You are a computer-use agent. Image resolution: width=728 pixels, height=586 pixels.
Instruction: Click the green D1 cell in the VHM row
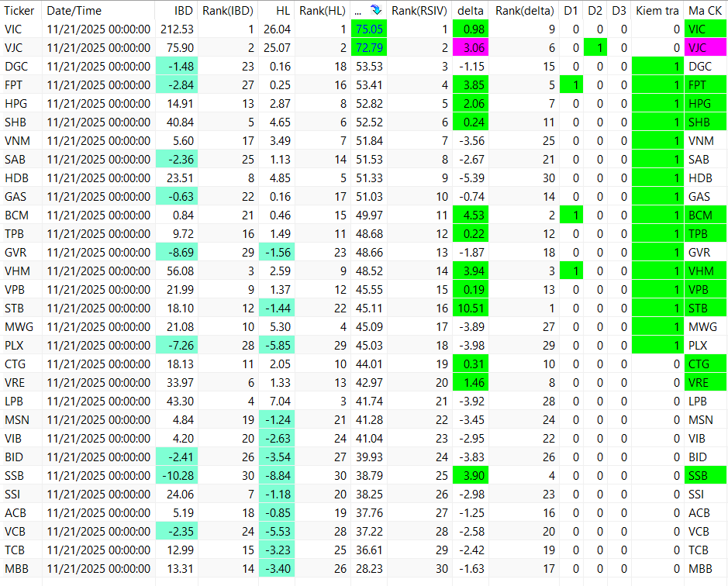(571, 271)
